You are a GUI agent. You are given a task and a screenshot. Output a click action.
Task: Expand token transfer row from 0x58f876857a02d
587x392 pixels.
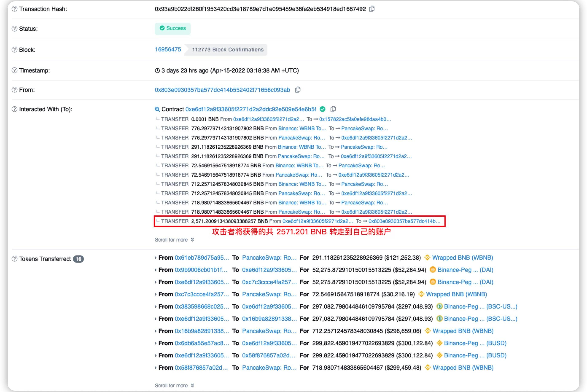(x=156, y=368)
